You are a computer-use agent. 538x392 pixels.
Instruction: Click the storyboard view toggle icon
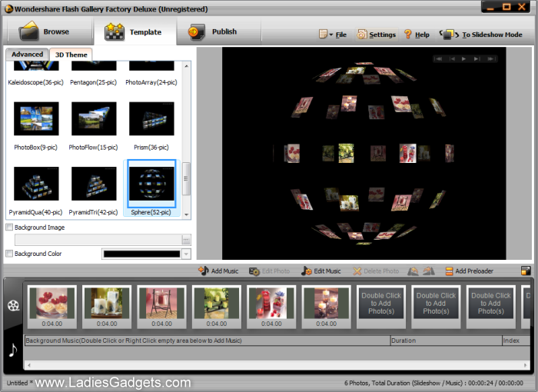526,271
